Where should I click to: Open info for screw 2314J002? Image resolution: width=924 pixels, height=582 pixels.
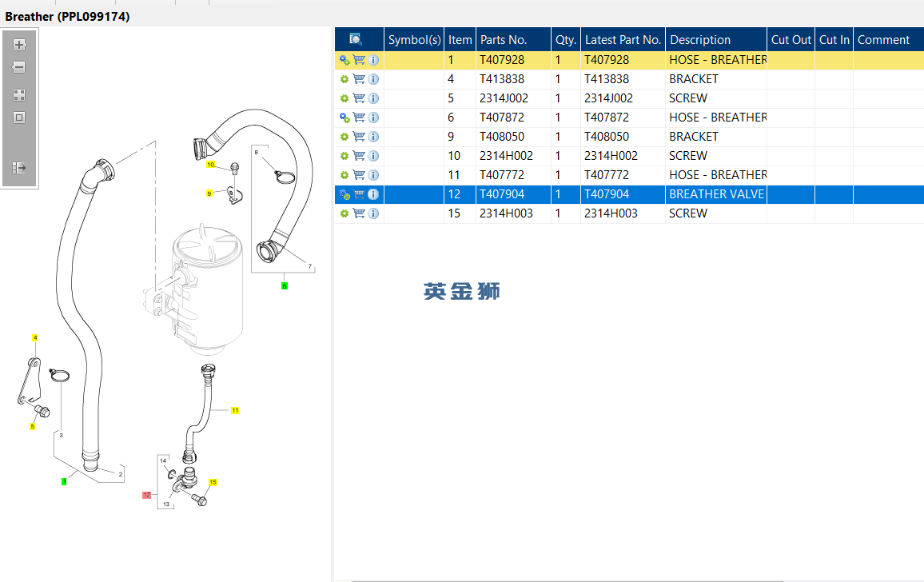[373, 98]
